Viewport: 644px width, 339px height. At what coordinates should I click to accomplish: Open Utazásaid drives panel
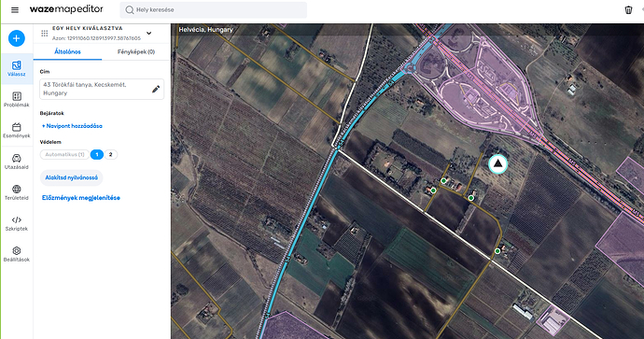coord(17,162)
